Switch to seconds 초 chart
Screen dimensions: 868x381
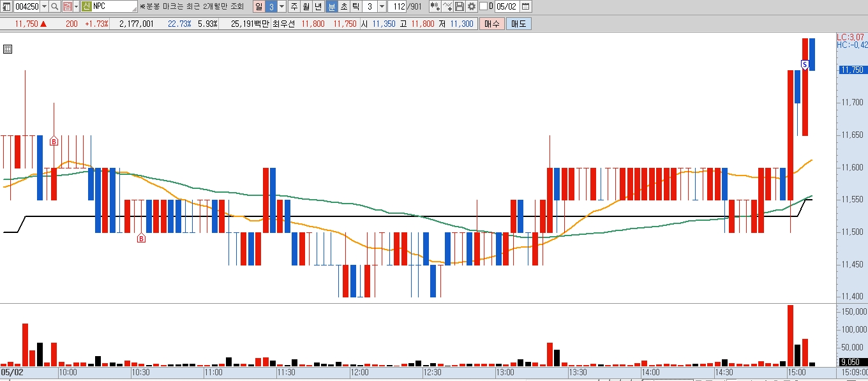coord(343,6)
